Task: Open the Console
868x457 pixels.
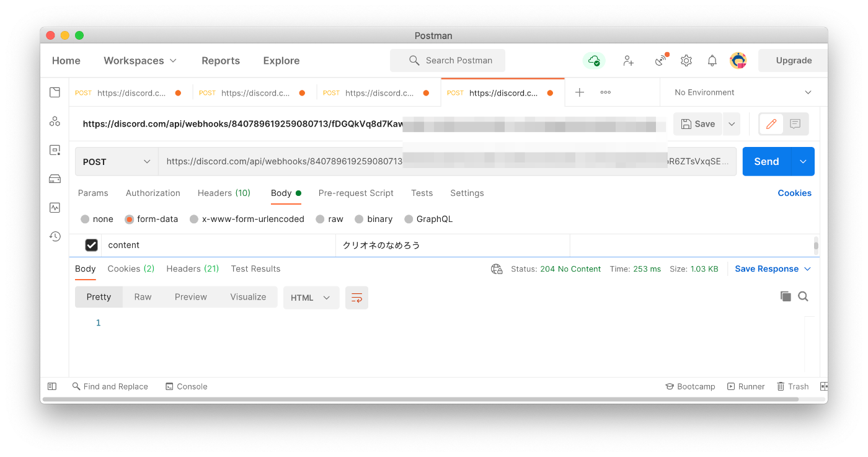Action: pyautogui.click(x=187, y=386)
